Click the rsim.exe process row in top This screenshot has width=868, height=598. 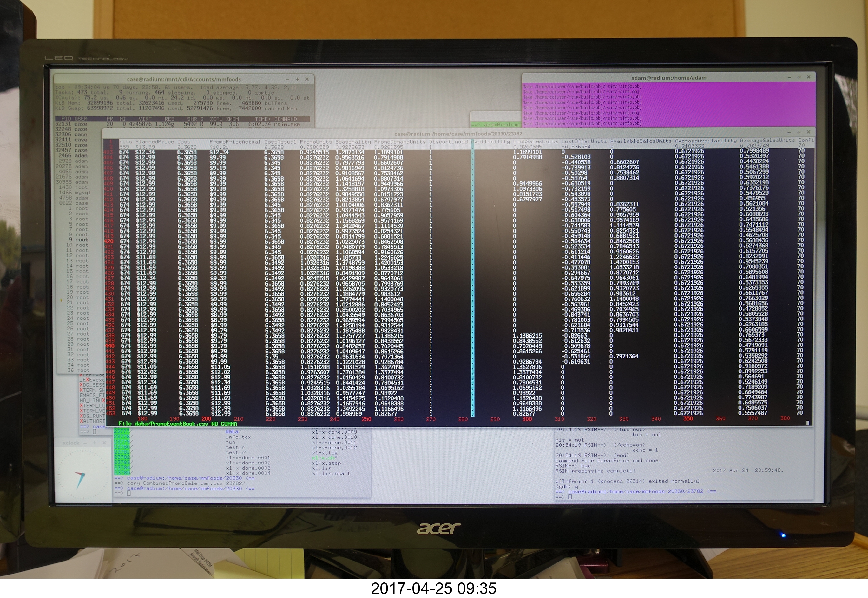click(x=183, y=124)
